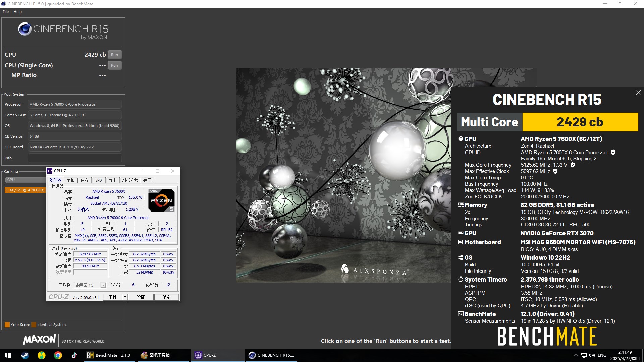Open Steam from the taskbar
The width and height of the screenshot is (644, 362).
pos(25,355)
